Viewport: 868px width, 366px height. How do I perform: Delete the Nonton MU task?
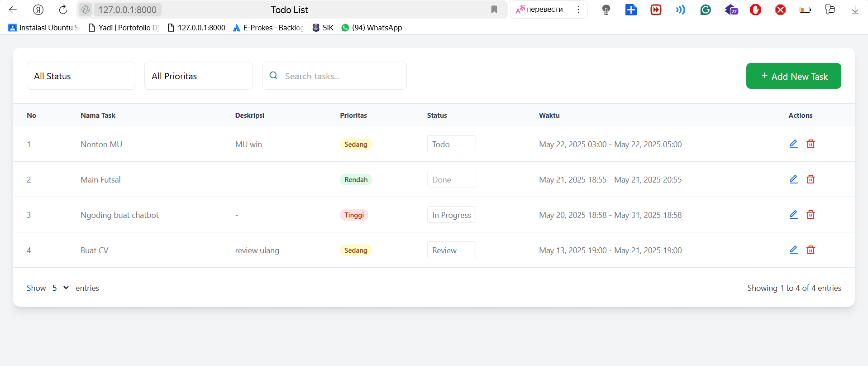coord(811,144)
